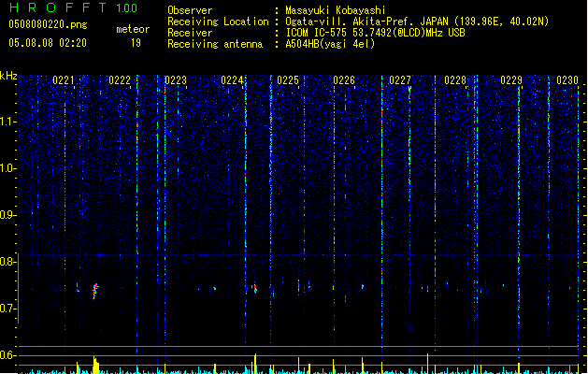This screenshot has width=588, height=374.
Task: Click the 0230 time marker
Action: (567, 80)
